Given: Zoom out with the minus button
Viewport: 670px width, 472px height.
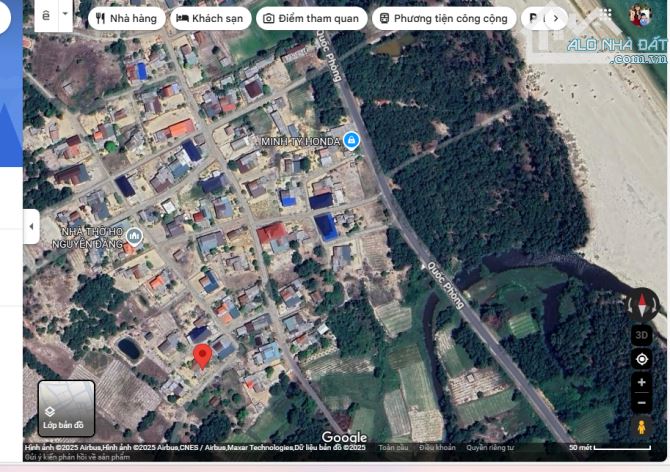Looking at the screenshot, I should point(641,403).
